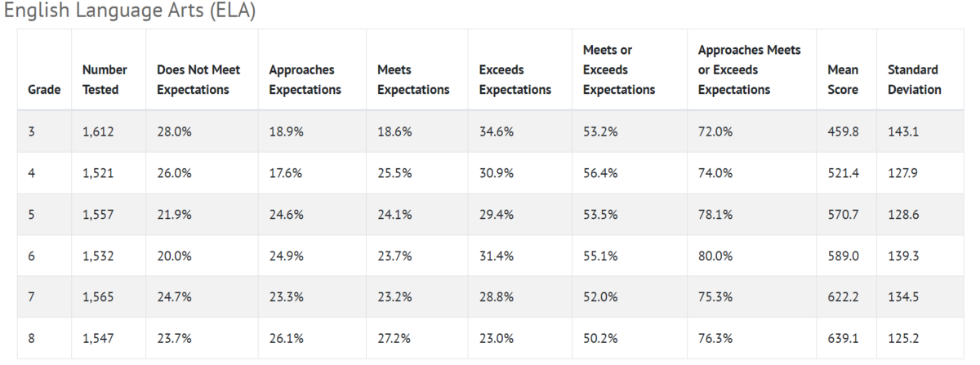Screen dimensions: 980x365
Task: Click the Grade column header
Action: pos(44,90)
